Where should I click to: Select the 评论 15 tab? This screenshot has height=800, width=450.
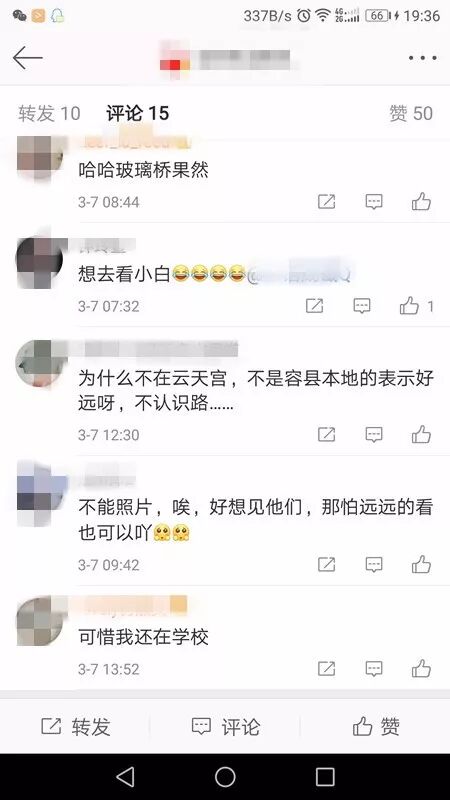pos(138,113)
